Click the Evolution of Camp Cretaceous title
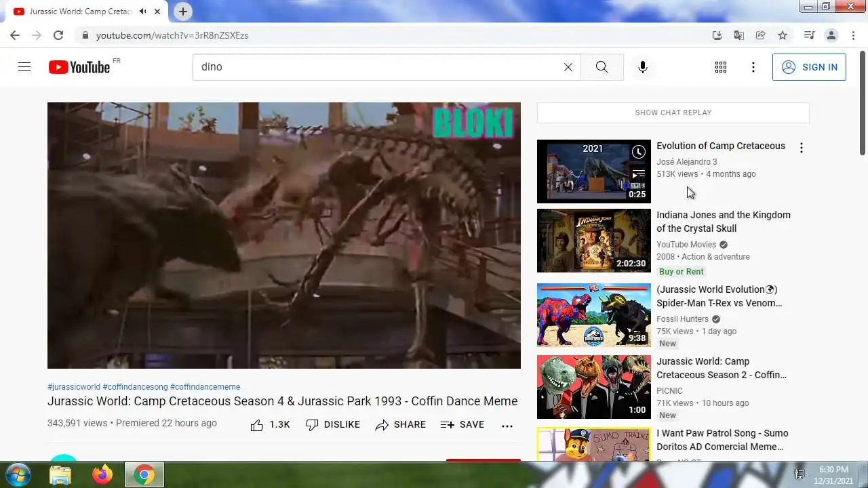 [x=721, y=146]
